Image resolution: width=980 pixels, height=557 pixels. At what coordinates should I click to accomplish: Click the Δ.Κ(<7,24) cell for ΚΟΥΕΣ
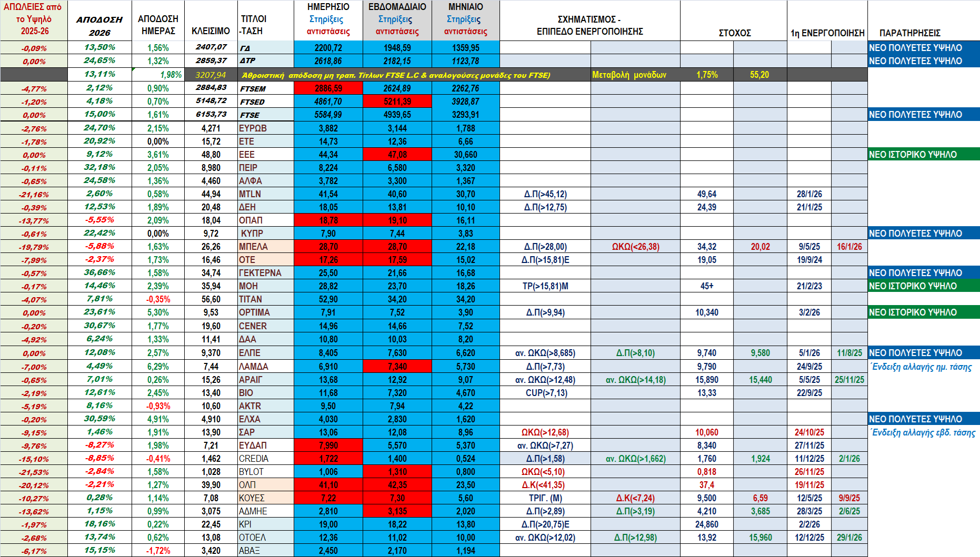click(x=635, y=498)
